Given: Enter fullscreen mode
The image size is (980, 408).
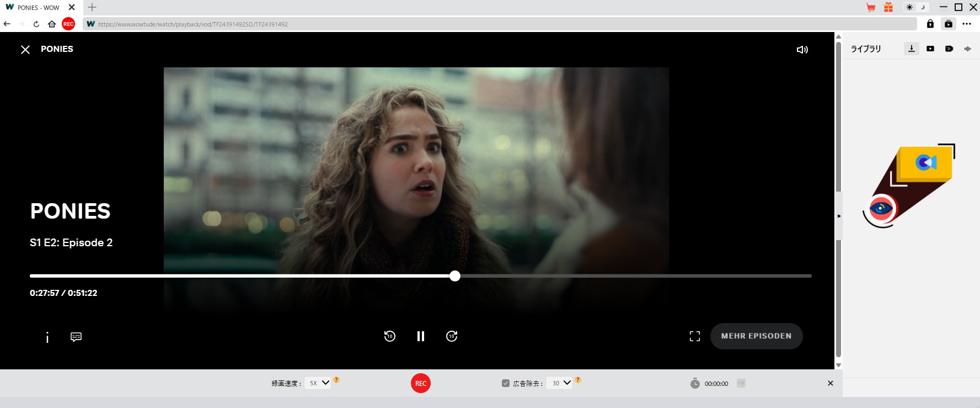Looking at the screenshot, I should click(x=695, y=336).
